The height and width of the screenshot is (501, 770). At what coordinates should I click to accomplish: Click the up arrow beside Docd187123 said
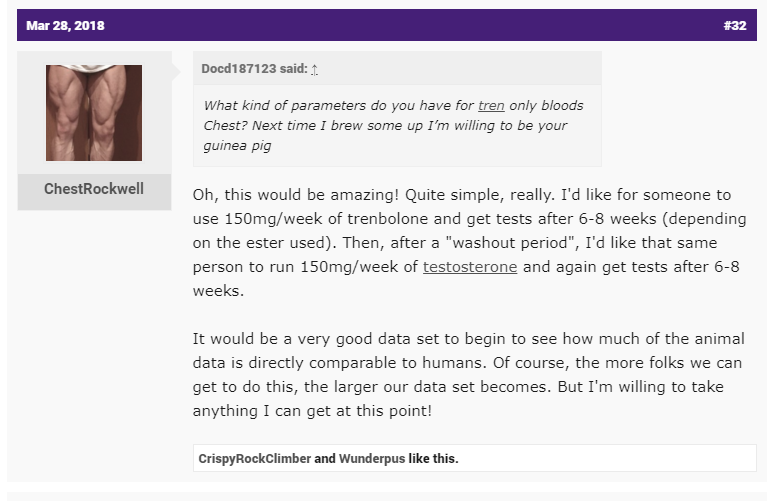(x=314, y=69)
